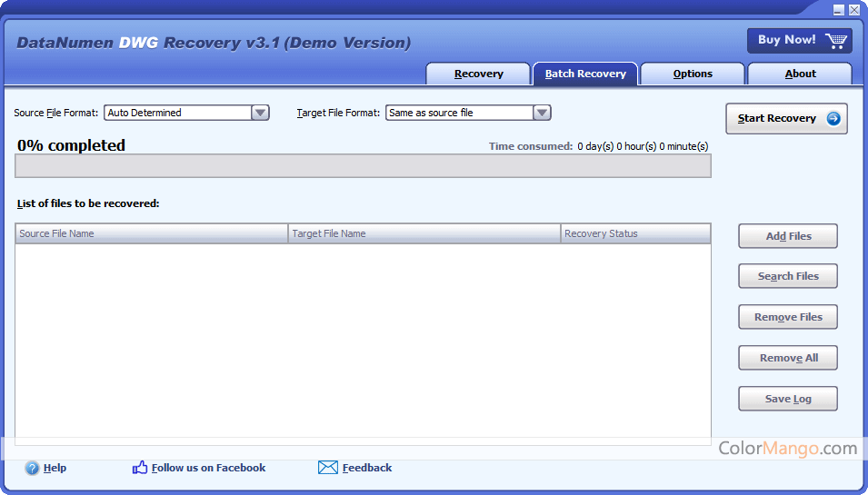Open the Auto Determined combo box
Image resolution: width=868 pixels, height=495 pixels.
click(x=186, y=113)
